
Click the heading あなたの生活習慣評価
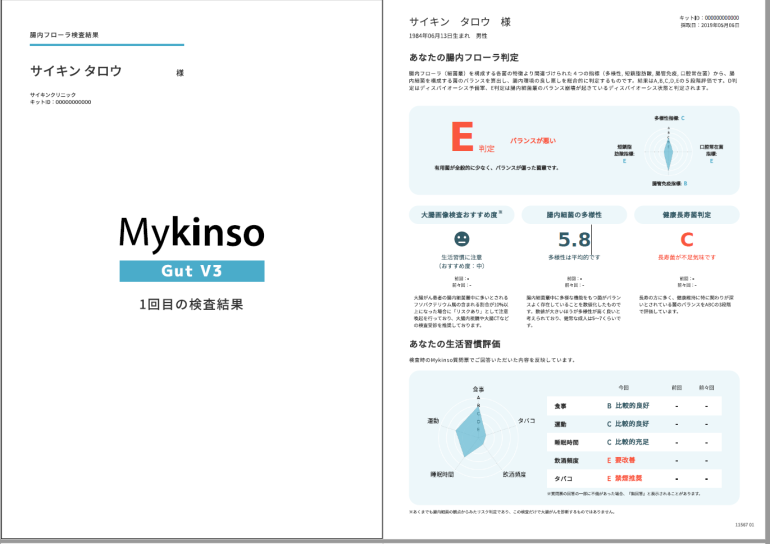pos(455,344)
